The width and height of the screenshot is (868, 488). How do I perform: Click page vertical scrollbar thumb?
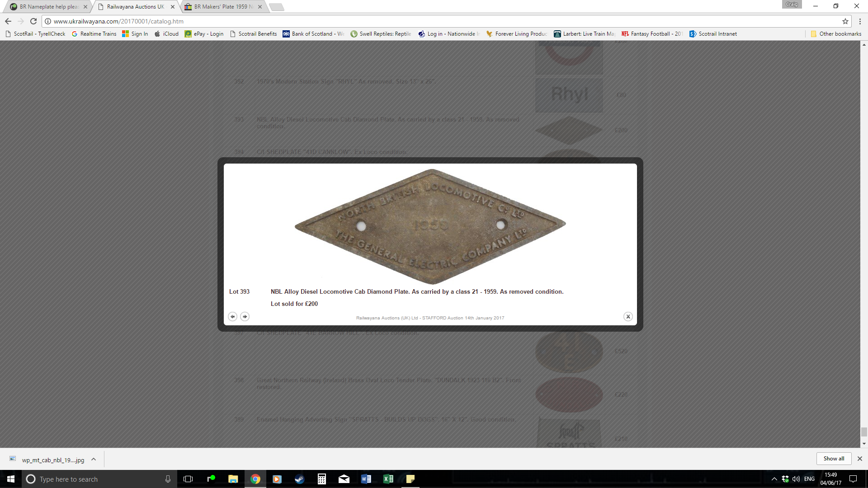coord(864,432)
